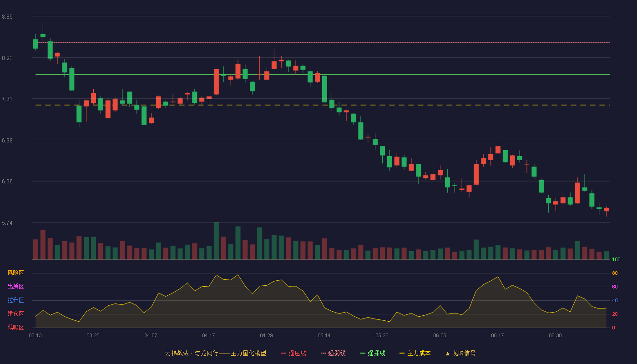Screen dimensions: 637x364
Task: Click the 06-30 date axis label
Action: tap(555, 335)
